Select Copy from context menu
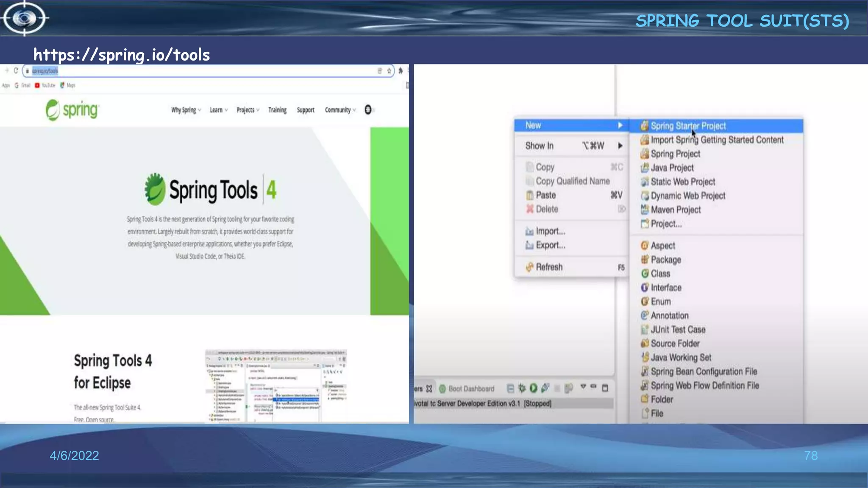 [x=571, y=167]
